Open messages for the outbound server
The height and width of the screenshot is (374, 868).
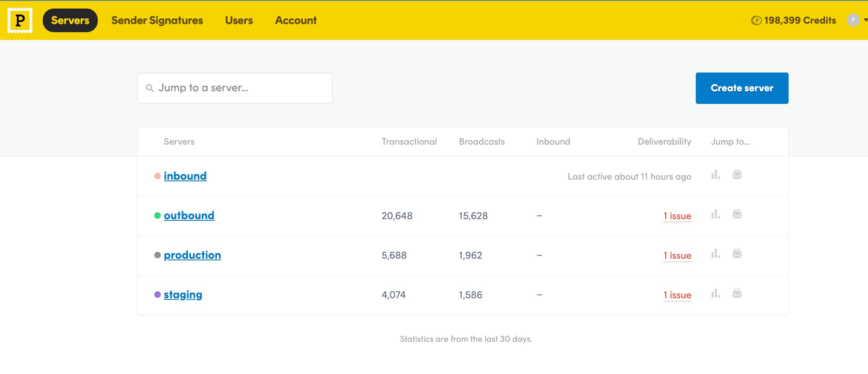pyautogui.click(x=737, y=214)
